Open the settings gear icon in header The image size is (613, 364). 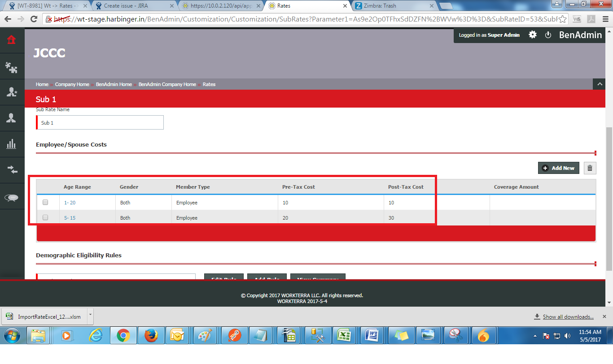[532, 35]
